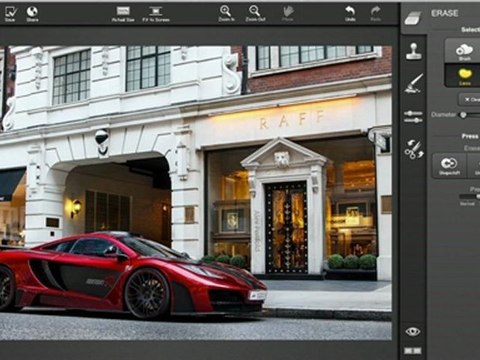Viewport: 480px width, 360px height.
Task: Click the ERASE panel heading
Action: 445,13
